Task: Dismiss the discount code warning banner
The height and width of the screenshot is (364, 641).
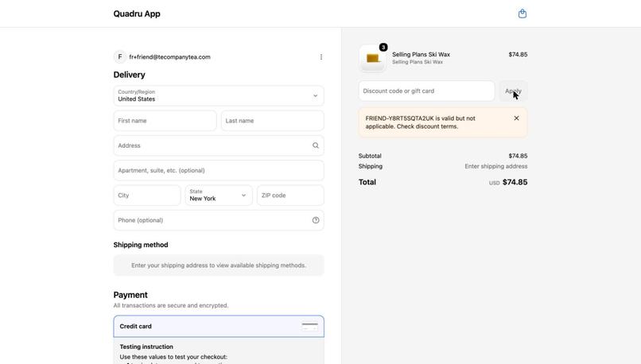Action: point(516,118)
